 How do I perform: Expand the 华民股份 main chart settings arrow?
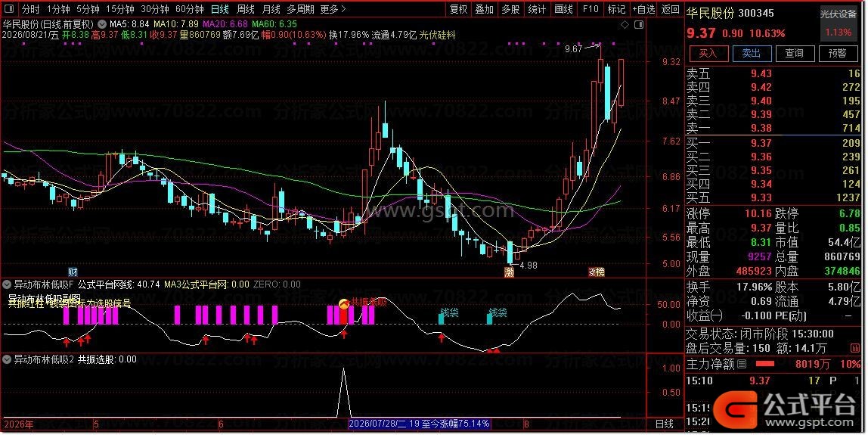coord(102,24)
